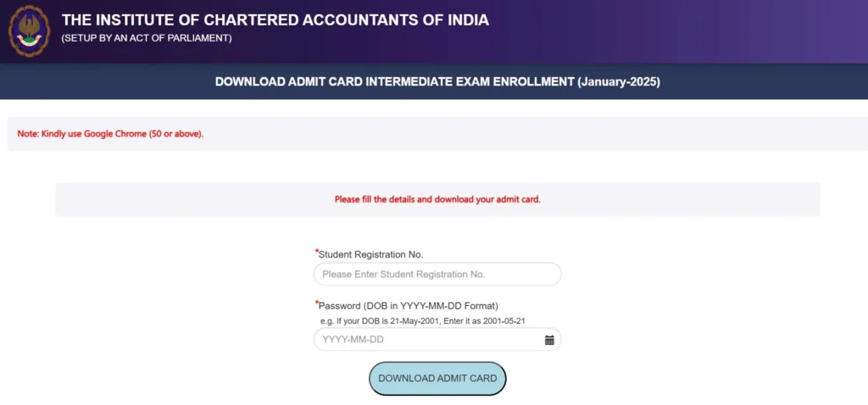868x405 pixels.
Task: Click the red asterisk beside Password label
Action: (316, 302)
